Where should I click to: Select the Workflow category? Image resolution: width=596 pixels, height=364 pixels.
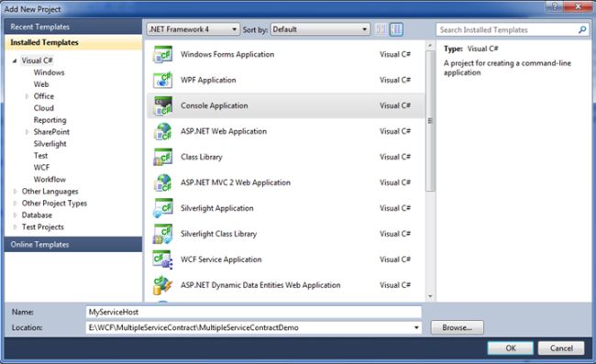[x=50, y=180]
